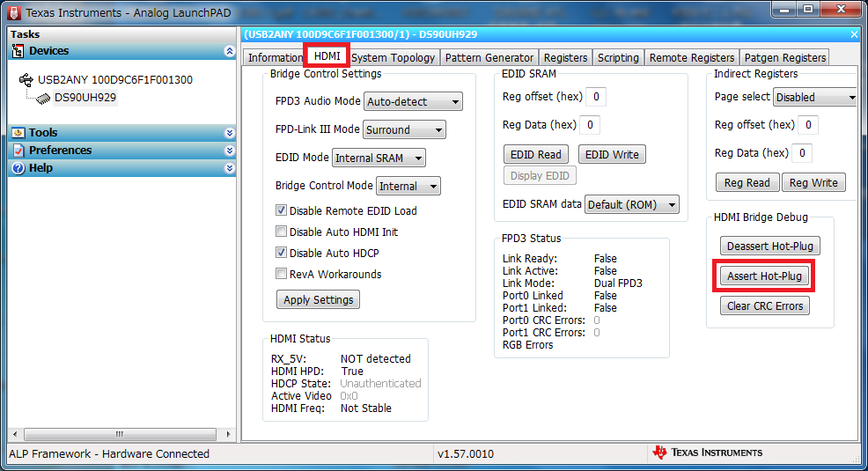Image resolution: width=868 pixels, height=471 pixels.
Task: Open the System Topology tab
Action: click(x=393, y=57)
